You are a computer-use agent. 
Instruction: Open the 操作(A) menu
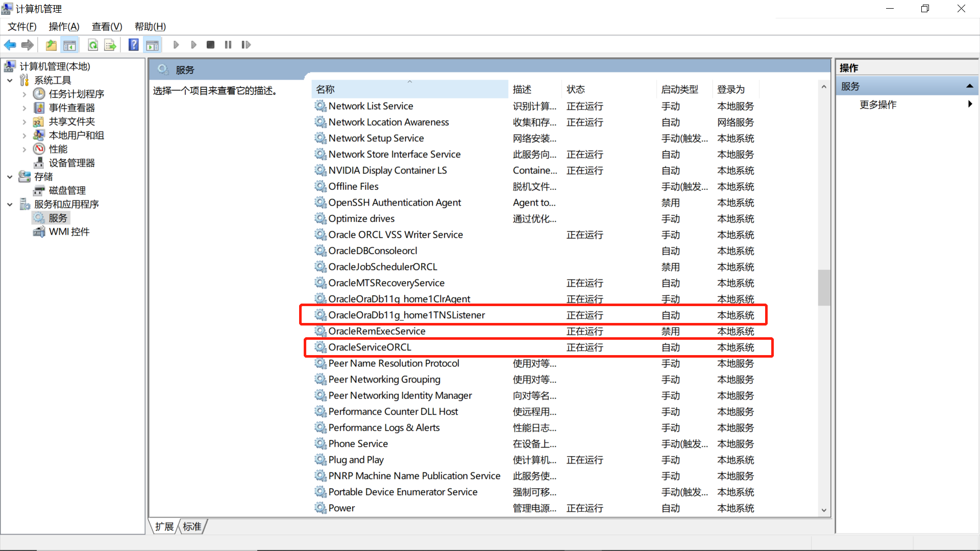point(64,27)
